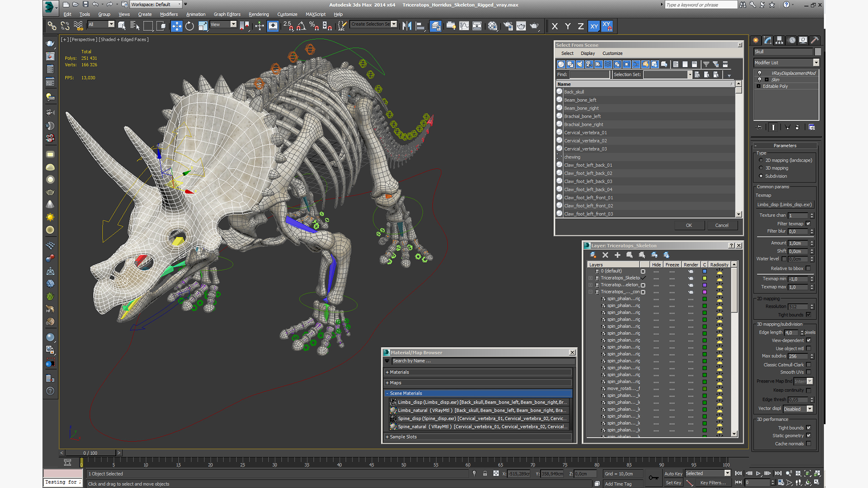Open the Motion command panel tab

(792, 40)
